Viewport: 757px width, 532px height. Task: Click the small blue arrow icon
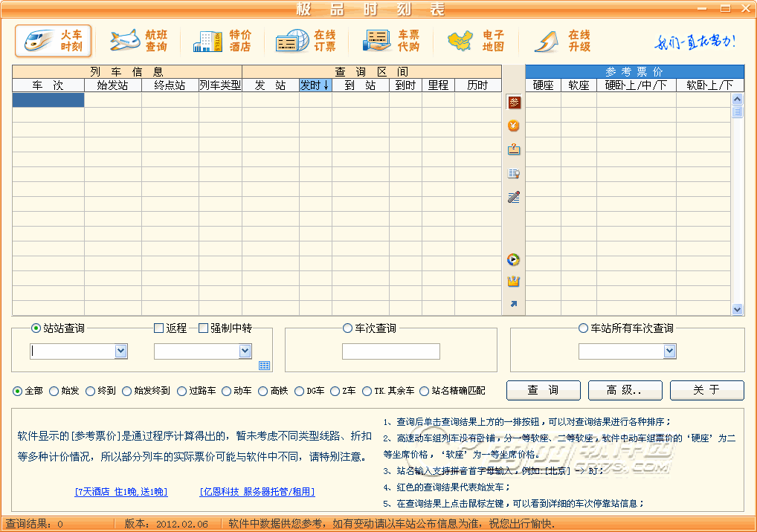pyautogui.click(x=514, y=304)
